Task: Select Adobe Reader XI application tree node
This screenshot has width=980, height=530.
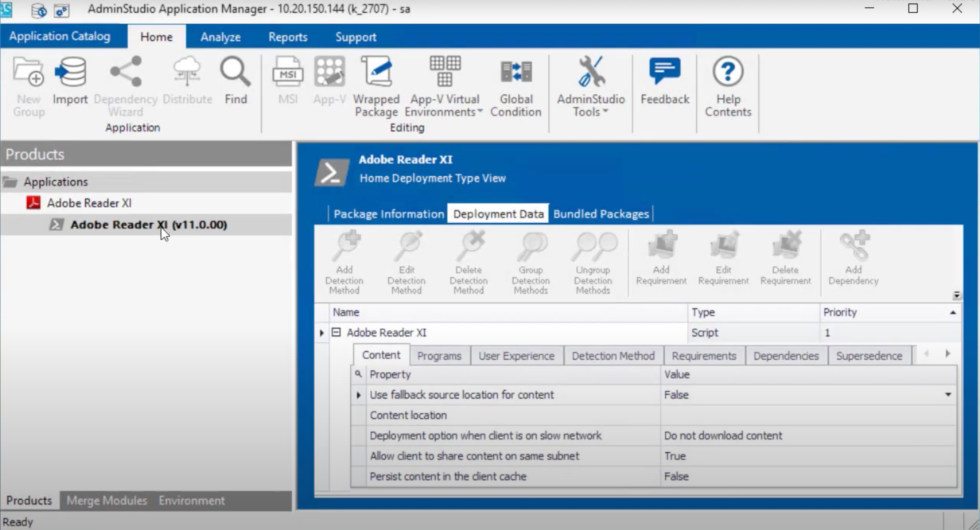Action: 89,203
